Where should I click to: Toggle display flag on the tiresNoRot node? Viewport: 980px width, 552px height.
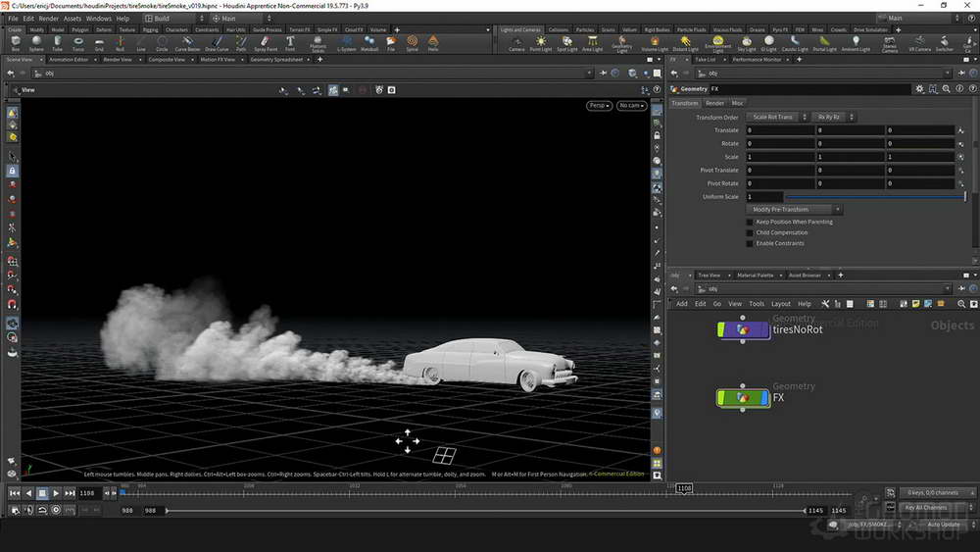(765, 329)
